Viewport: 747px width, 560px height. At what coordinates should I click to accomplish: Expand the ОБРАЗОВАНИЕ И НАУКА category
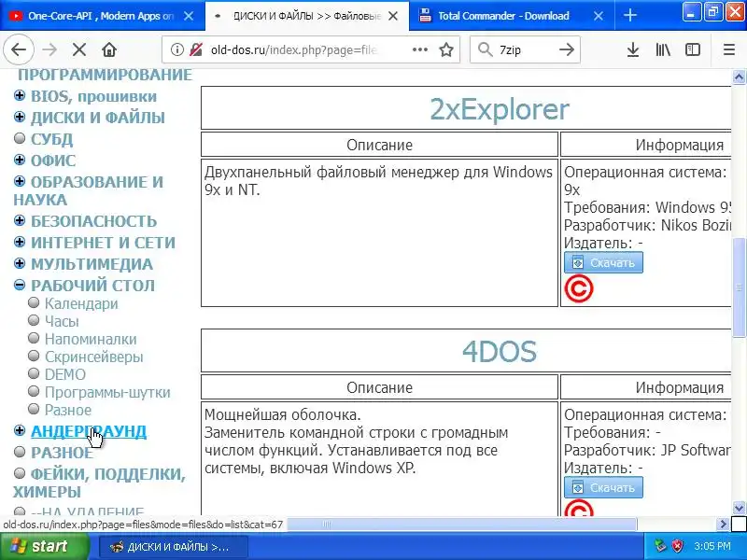(20, 181)
